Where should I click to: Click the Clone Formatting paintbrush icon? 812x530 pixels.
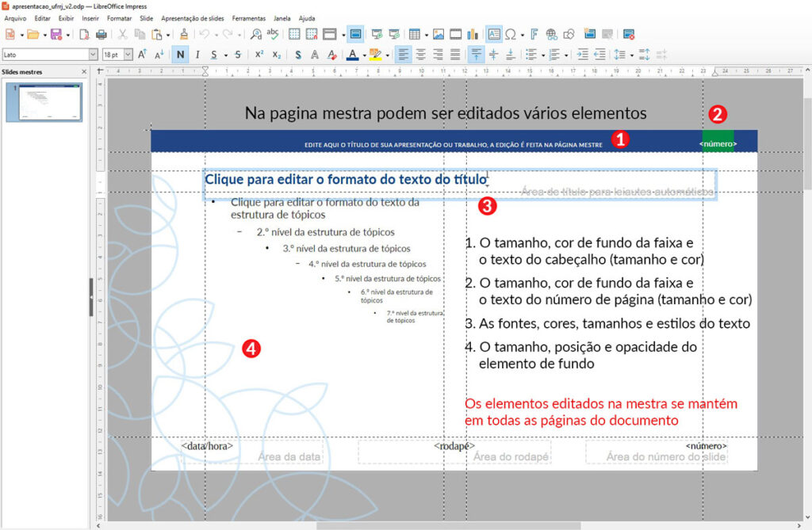click(x=184, y=34)
